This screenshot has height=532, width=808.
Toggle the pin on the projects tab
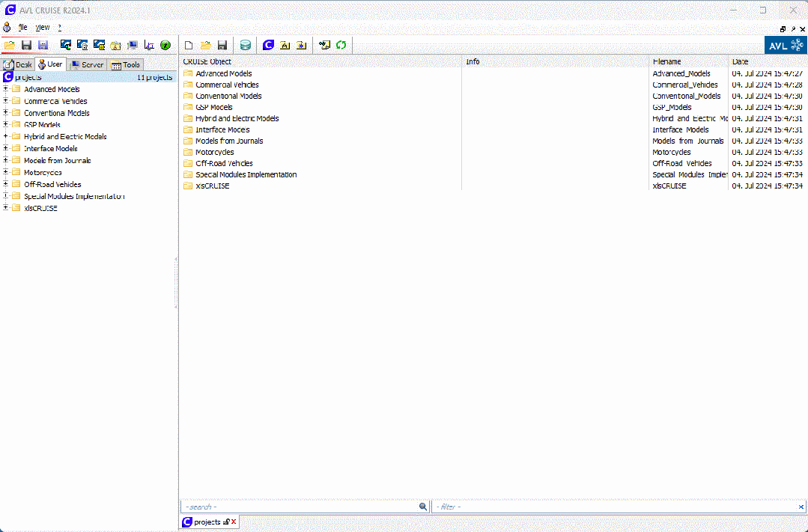click(227, 522)
